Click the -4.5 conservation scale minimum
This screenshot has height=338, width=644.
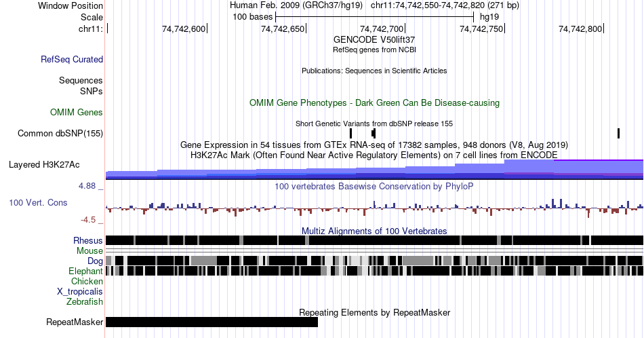(88, 220)
